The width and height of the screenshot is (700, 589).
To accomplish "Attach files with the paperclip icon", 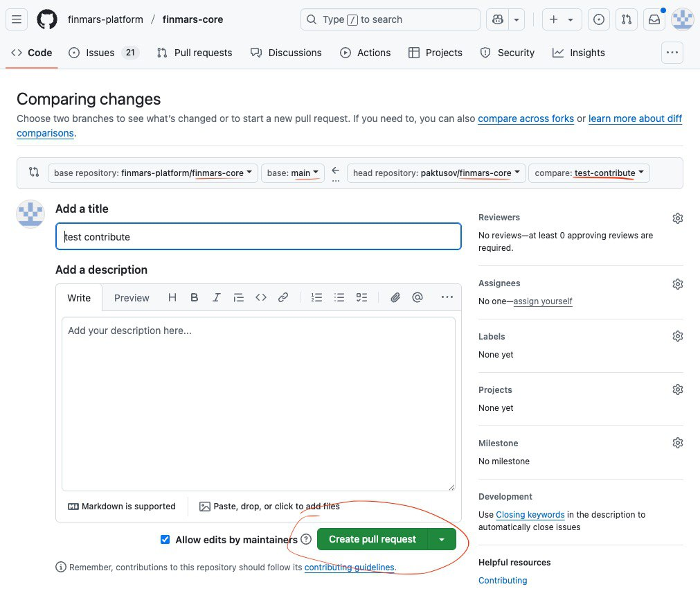I will (395, 298).
